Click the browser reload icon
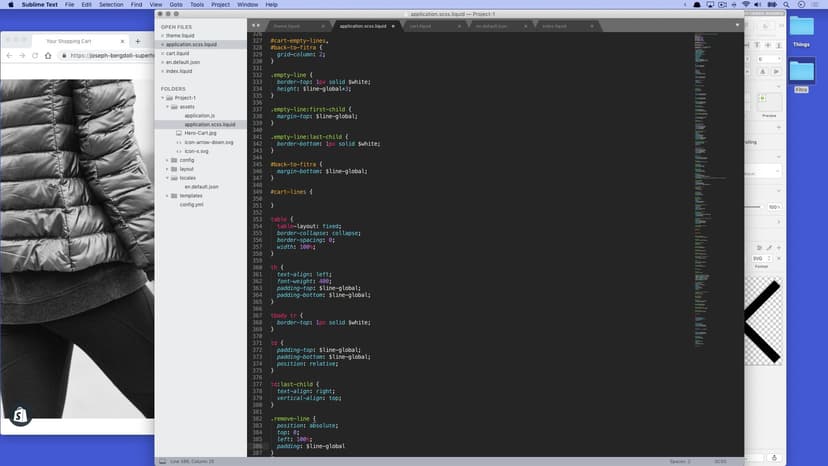The width and height of the screenshot is (828, 466). pyautogui.click(x=37, y=55)
